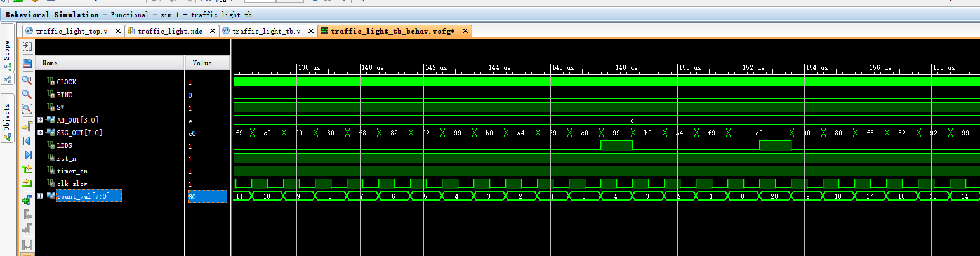Click the Previous Transition icon
This screenshot has height=256, width=980.
pos(27,170)
